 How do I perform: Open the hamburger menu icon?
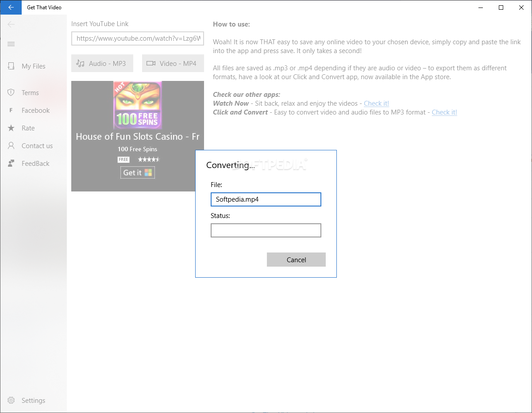(x=11, y=44)
